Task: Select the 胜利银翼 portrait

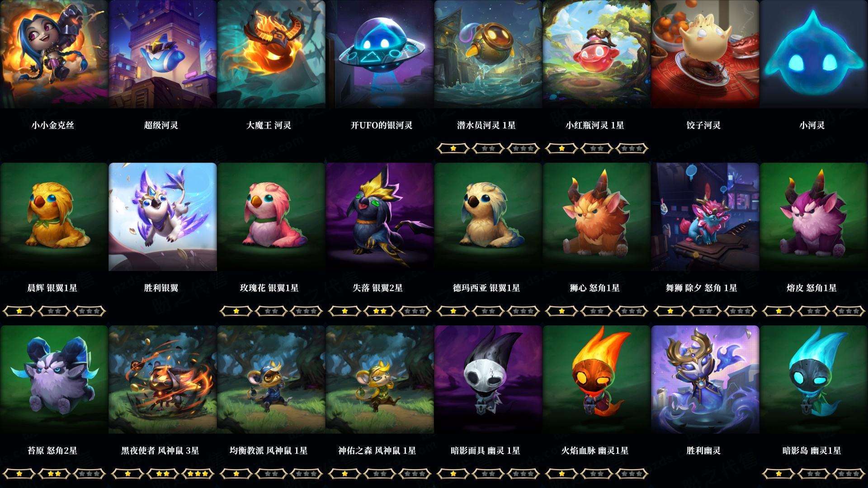Action: [x=163, y=217]
